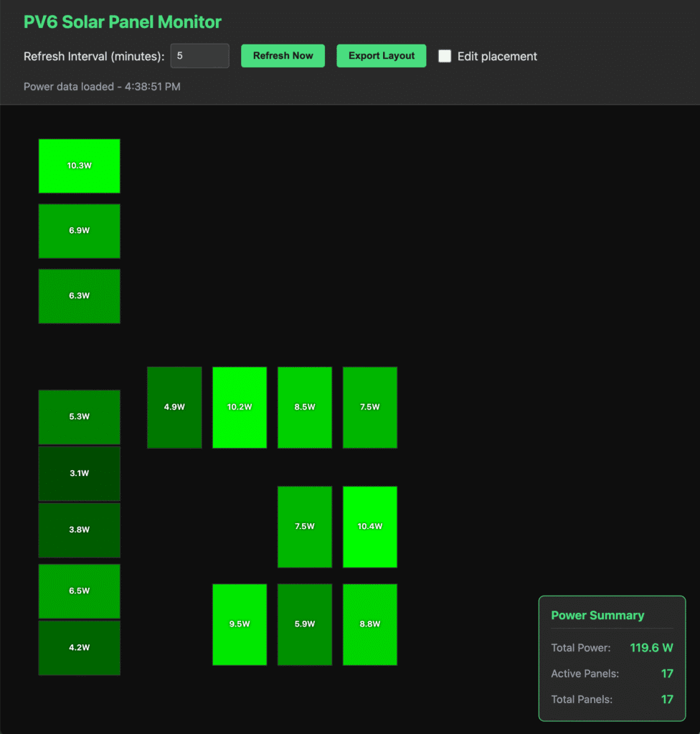Click the 4.9W panel
Screen dimensions: 700x734
[174, 407]
